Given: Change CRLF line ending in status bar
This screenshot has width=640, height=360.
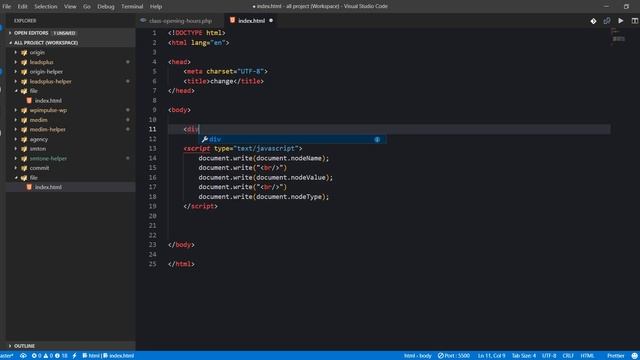Looking at the screenshot, I should (568, 356).
